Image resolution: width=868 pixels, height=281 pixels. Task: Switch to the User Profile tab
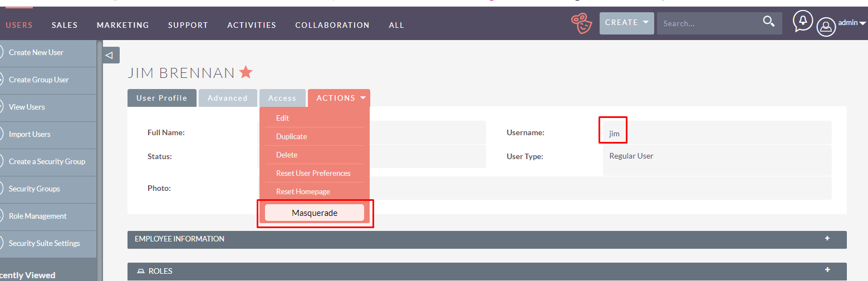coord(162,98)
